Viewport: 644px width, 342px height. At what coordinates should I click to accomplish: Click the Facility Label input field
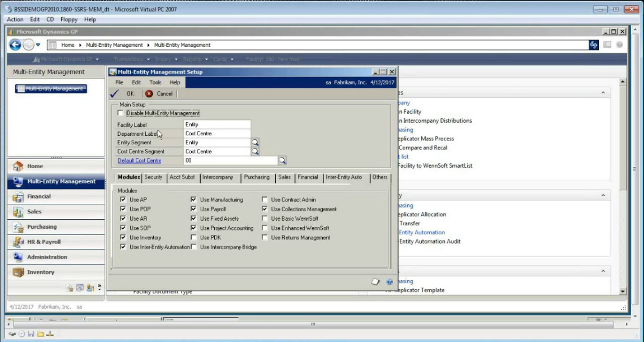[x=217, y=125]
